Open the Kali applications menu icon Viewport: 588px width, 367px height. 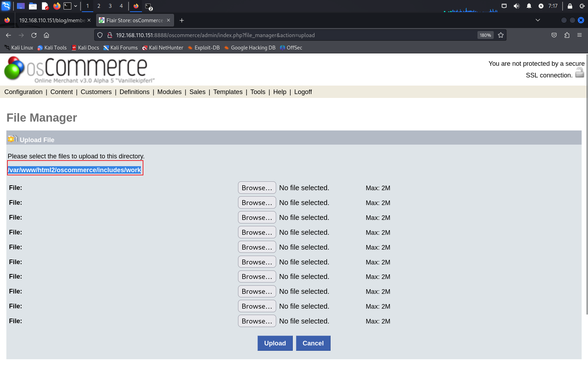click(x=6, y=6)
